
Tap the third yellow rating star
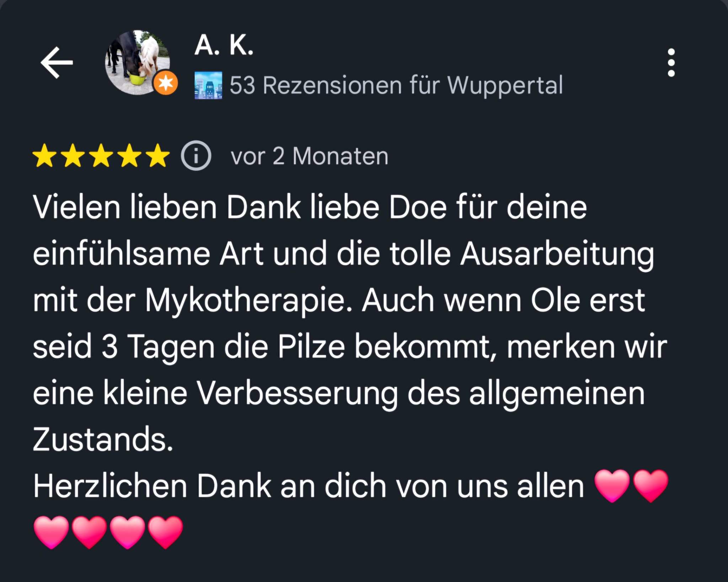tap(101, 156)
